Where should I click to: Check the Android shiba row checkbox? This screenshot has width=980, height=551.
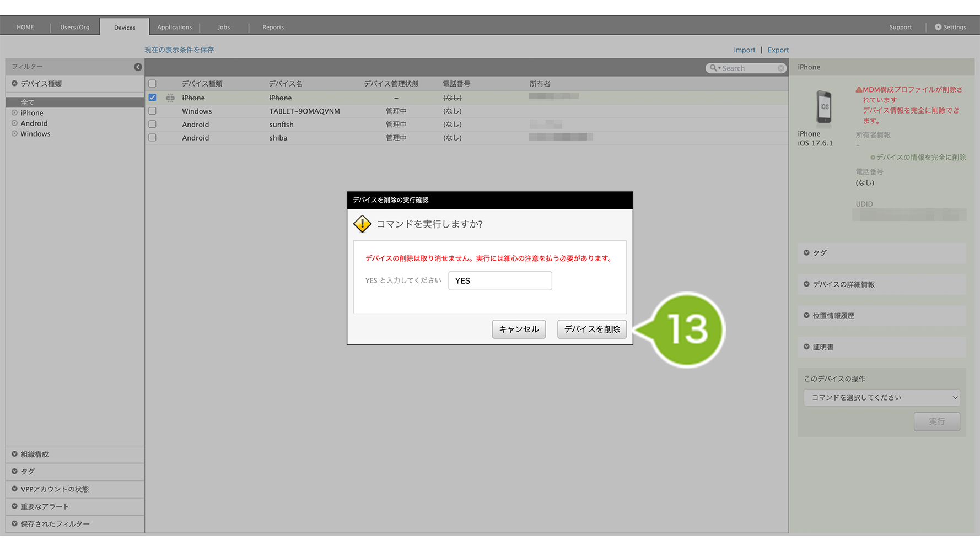click(x=153, y=138)
